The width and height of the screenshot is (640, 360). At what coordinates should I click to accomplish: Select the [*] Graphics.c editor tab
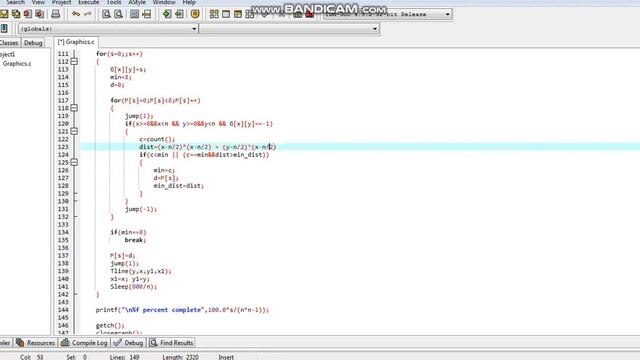(76, 42)
